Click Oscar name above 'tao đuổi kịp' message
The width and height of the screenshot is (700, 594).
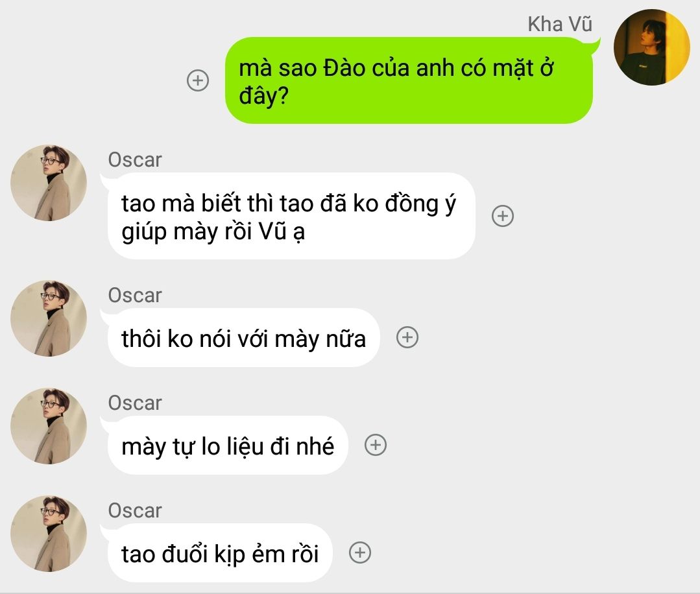[x=135, y=510]
